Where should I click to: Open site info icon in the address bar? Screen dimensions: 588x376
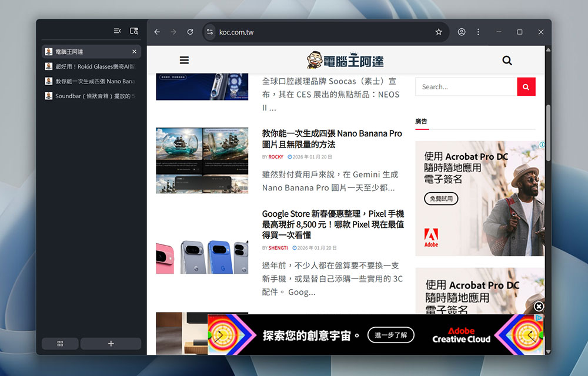point(209,33)
